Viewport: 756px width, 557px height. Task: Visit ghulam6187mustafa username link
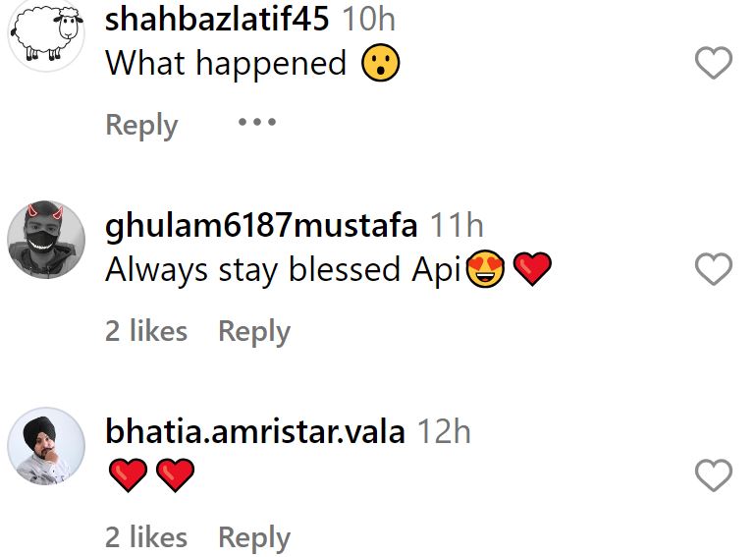tap(261, 225)
